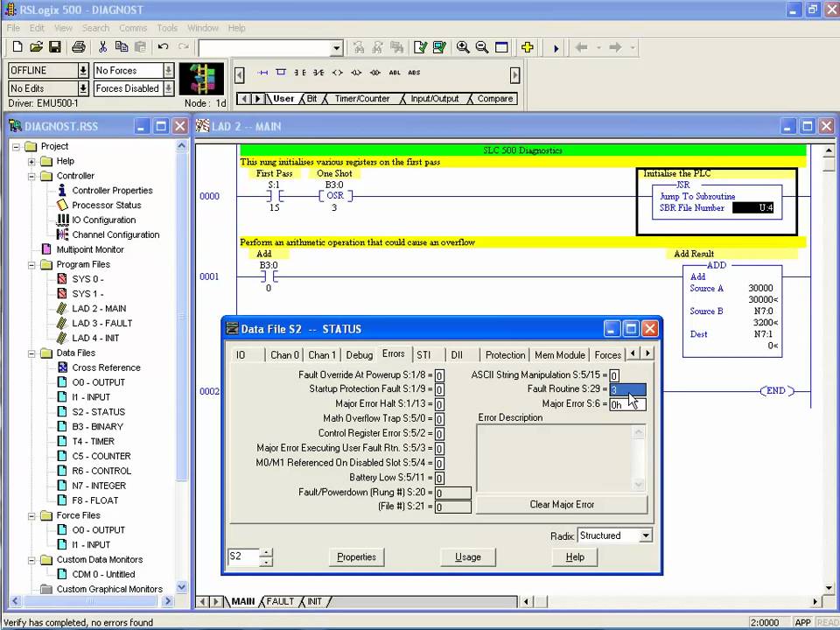Click the Zoom Out magnifier icon

tap(481, 47)
